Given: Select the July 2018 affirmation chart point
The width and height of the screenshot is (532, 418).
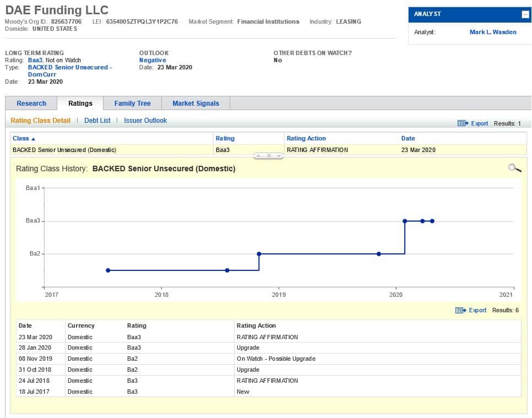Looking at the screenshot, I should [x=227, y=270].
